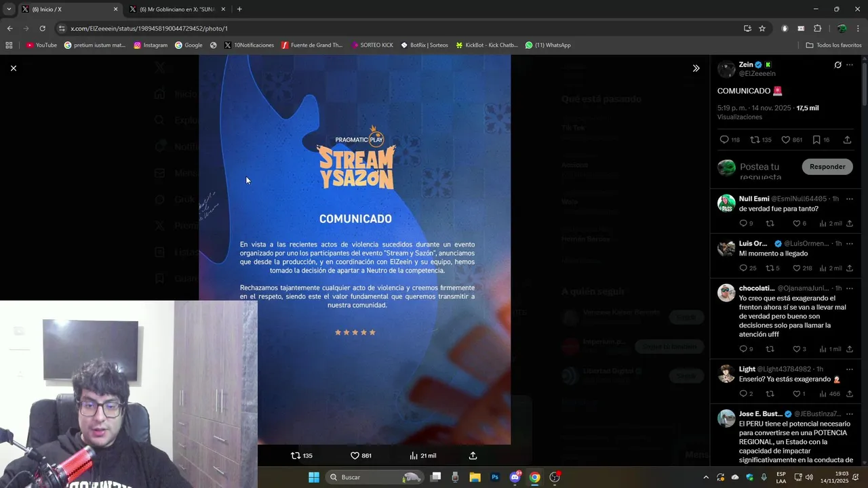Viewport: 868px width, 488px height.
Task: Reply to Luis Or...'s comment with 25 replies
Action: point(747,268)
